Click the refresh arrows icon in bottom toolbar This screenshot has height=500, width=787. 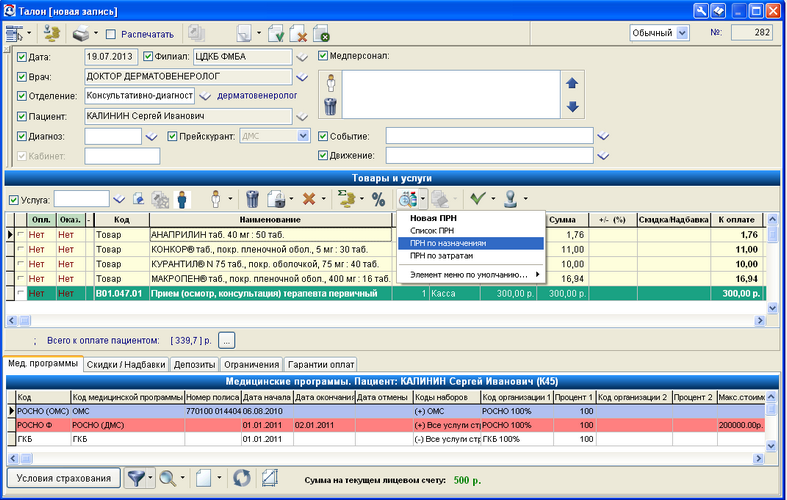tap(241, 478)
